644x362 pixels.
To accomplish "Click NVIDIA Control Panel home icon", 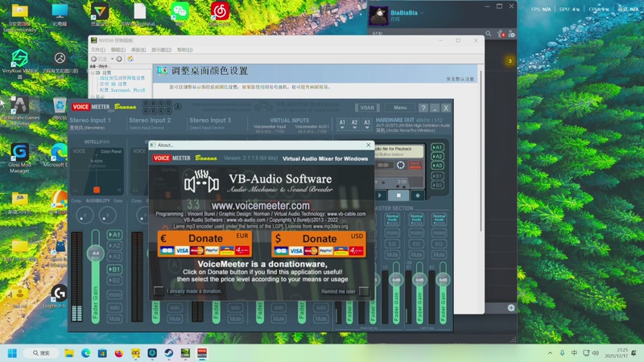I will pyautogui.click(x=130, y=59).
